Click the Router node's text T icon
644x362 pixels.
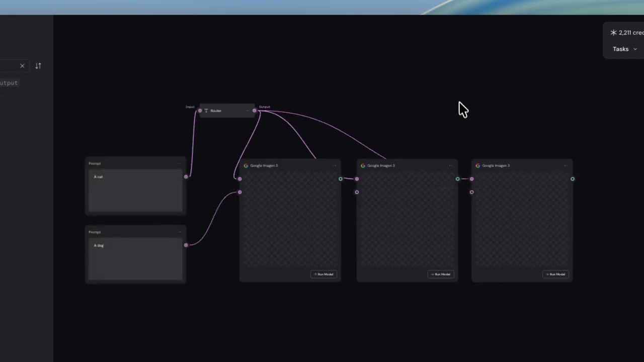pos(206,111)
